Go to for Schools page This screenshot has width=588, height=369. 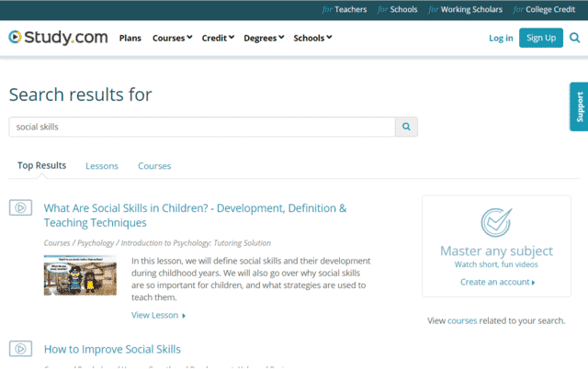(398, 9)
